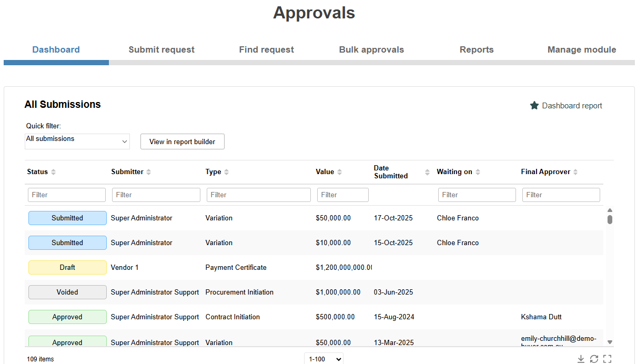Expand the grid to fullscreen
637x364 pixels.
(x=607, y=359)
